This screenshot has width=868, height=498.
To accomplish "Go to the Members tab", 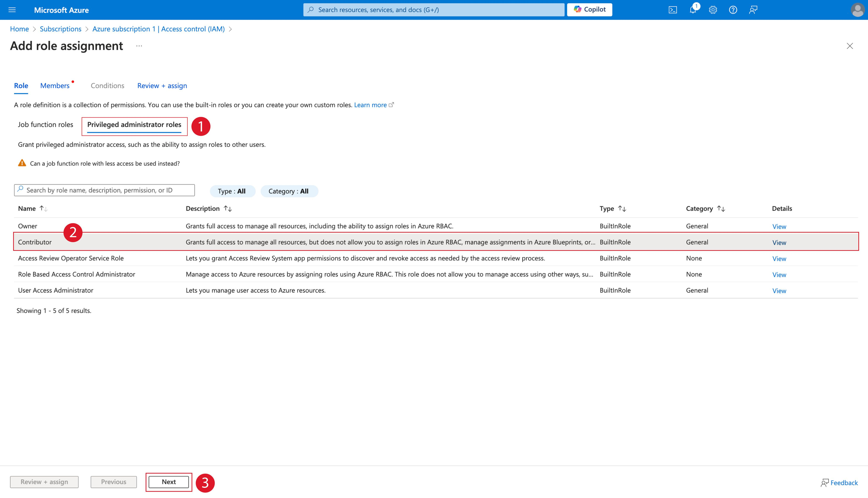I will tap(55, 86).
